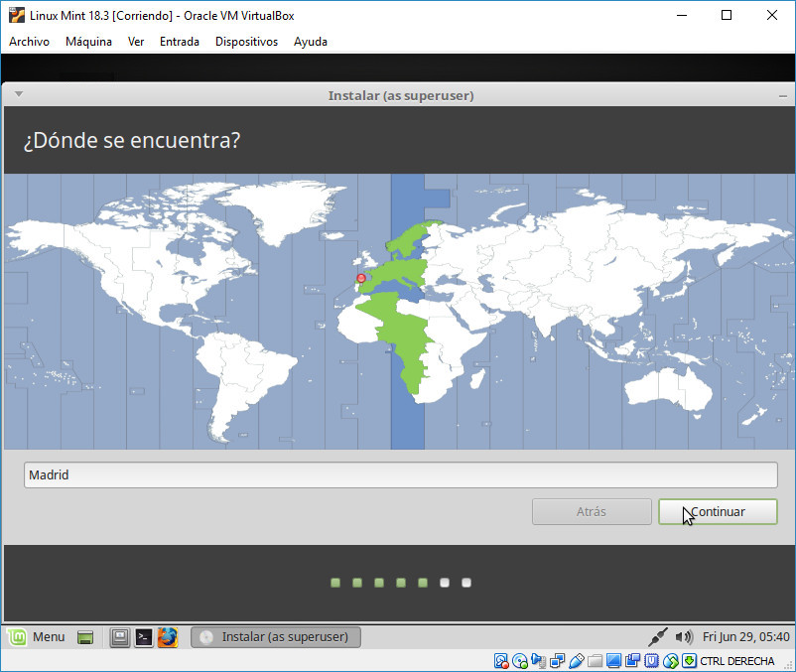Minimize the VirtualBox window
This screenshot has width=796, height=672.
tap(682, 15)
